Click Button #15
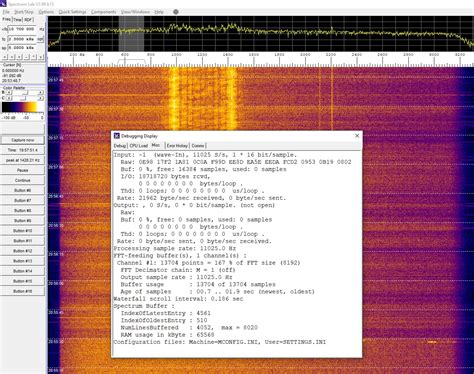 tap(23, 281)
